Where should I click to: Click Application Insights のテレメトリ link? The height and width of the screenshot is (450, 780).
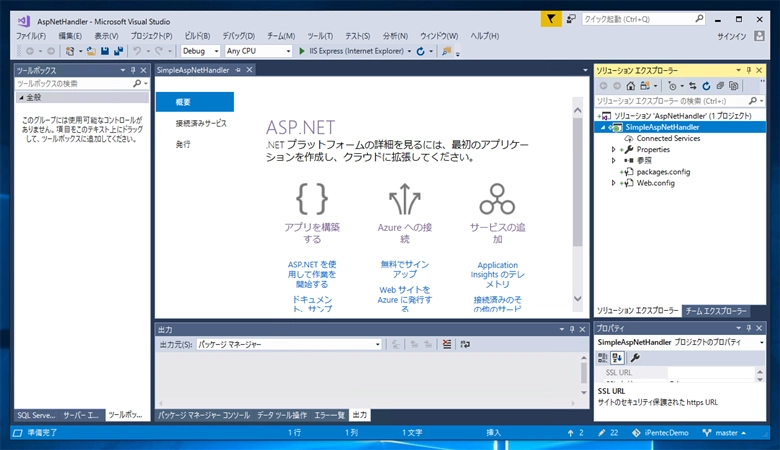click(x=497, y=274)
